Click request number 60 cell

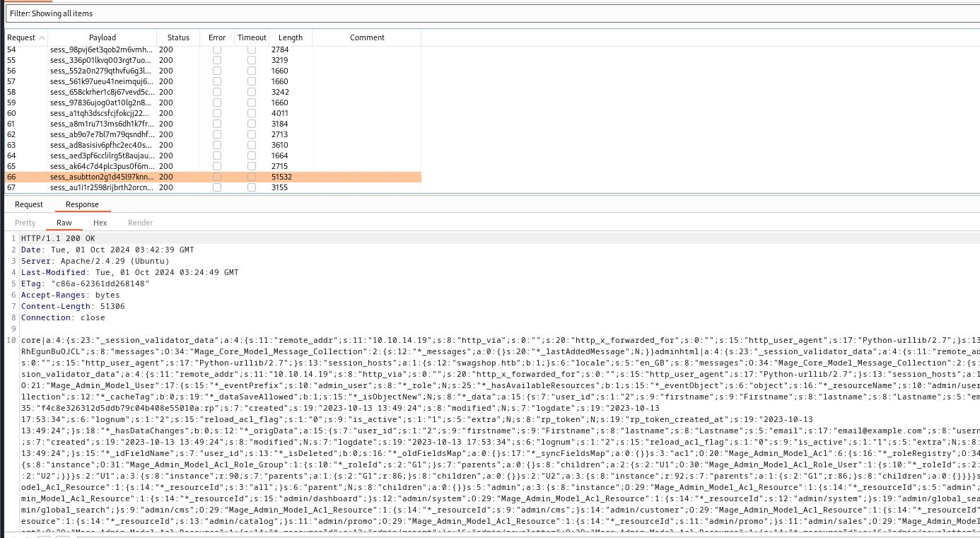[x=11, y=113]
